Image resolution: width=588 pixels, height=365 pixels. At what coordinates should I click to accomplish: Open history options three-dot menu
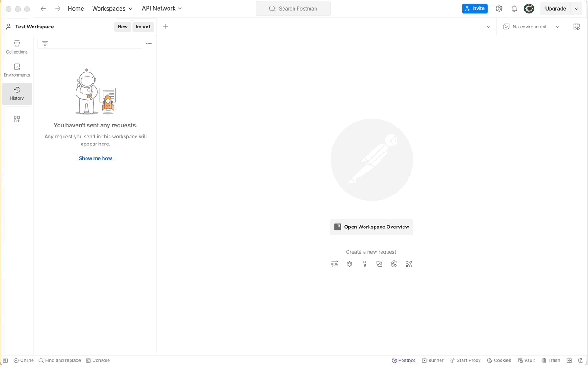[149, 44]
